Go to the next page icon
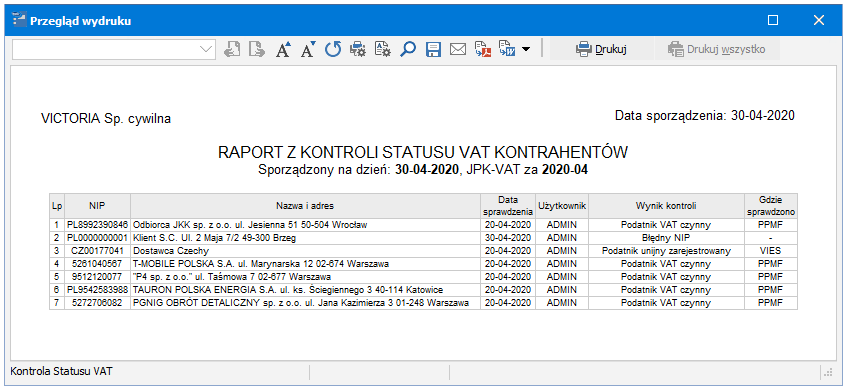 [257, 50]
